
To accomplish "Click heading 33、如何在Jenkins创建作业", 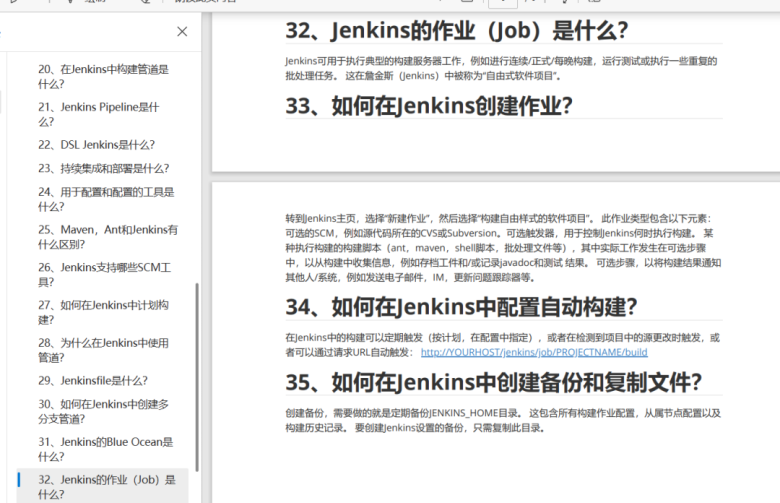I will click(429, 106).
